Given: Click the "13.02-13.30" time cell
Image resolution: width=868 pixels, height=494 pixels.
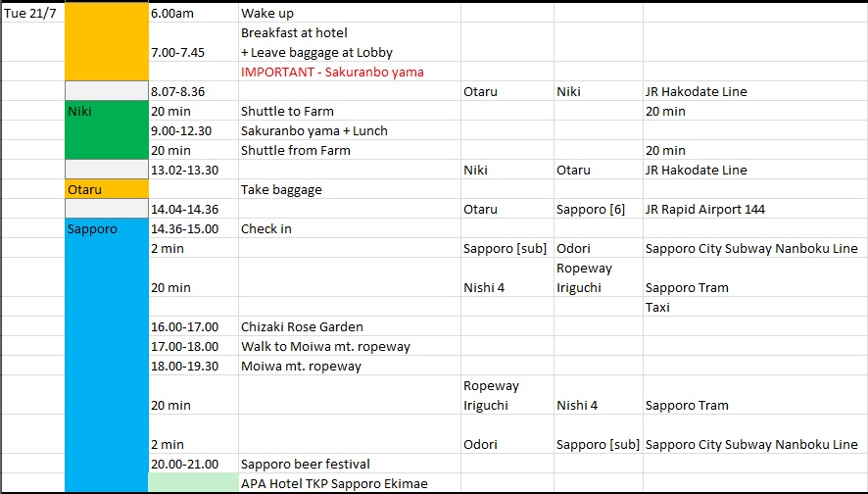Looking at the screenshot, I should coord(184,170).
